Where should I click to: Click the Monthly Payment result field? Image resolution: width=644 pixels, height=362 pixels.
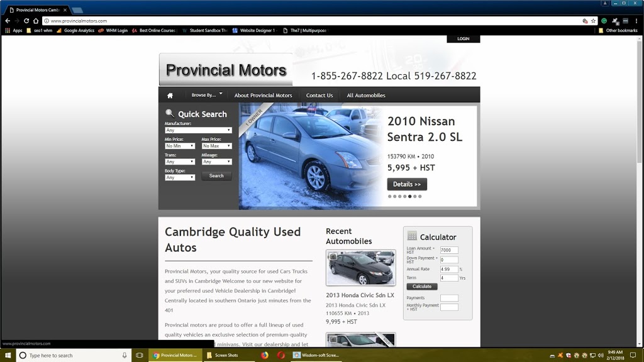point(449,307)
